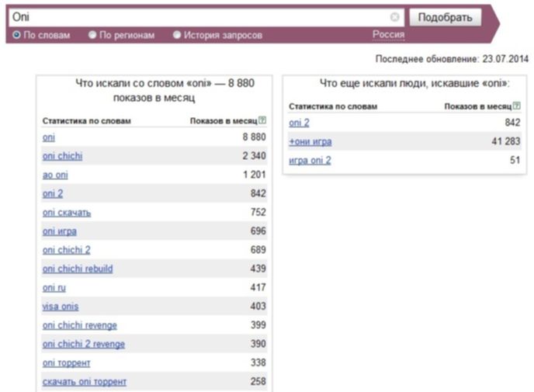534x392 pixels.
Task: Open the 'oni chichi' keyword link
Action: (62, 156)
